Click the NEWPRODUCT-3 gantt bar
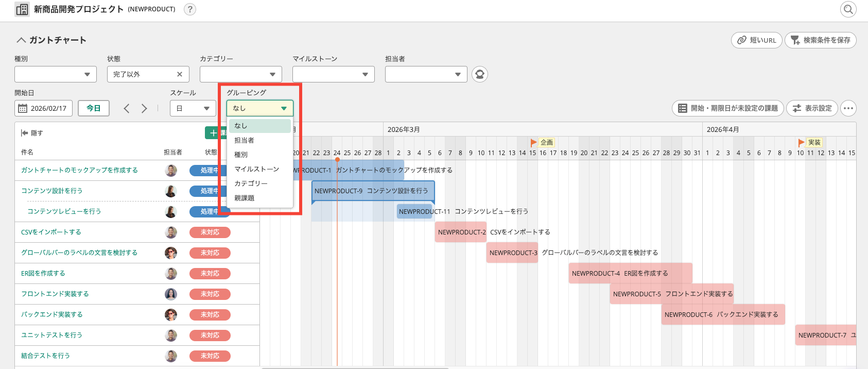The width and height of the screenshot is (868, 369). point(512,253)
